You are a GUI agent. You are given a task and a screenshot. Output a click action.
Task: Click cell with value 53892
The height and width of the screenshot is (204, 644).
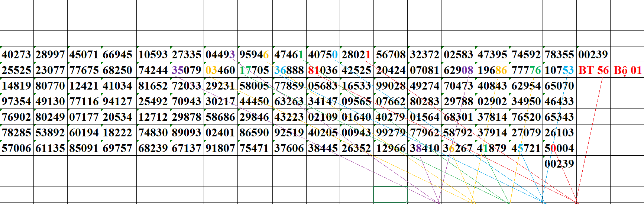pyautogui.click(x=50, y=133)
